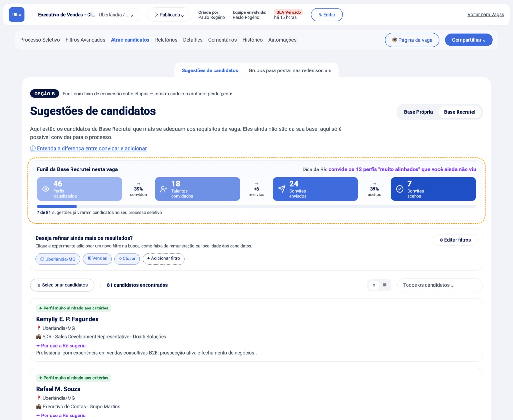Toggle the Uberlândia/MG filter chip
The image size is (513, 420).
[x=58, y=259]
